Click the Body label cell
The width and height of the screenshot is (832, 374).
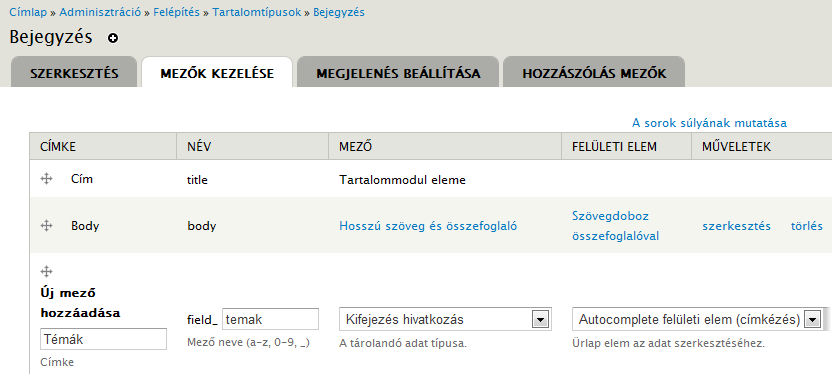(x=85, y=227)
